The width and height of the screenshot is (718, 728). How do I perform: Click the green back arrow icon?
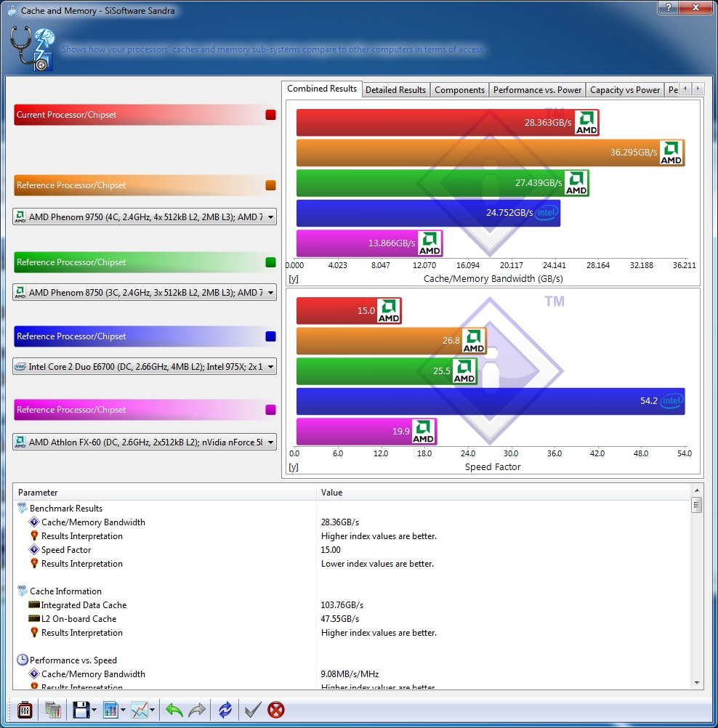tap(174, 710)
